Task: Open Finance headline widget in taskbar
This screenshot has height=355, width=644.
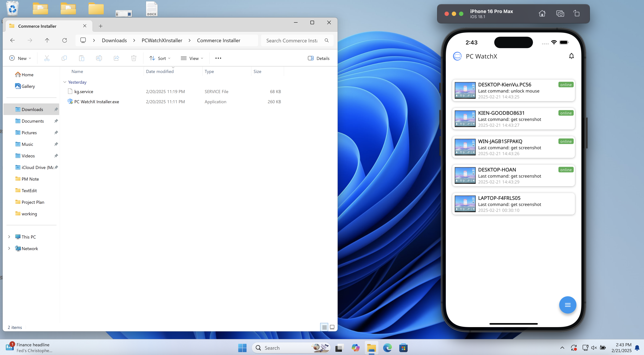Action: click(29, 348)
